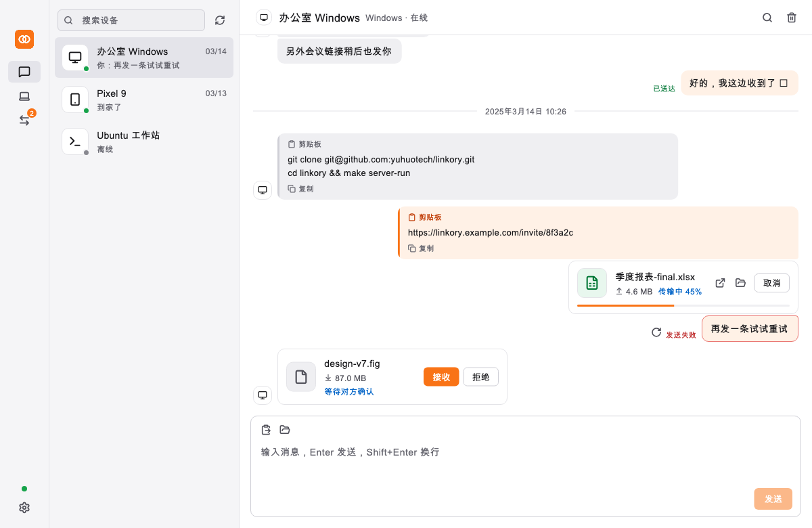Screen dimensions: 812x528
Task: Search within the conversation using header magnifier
Action: point(767,18)
